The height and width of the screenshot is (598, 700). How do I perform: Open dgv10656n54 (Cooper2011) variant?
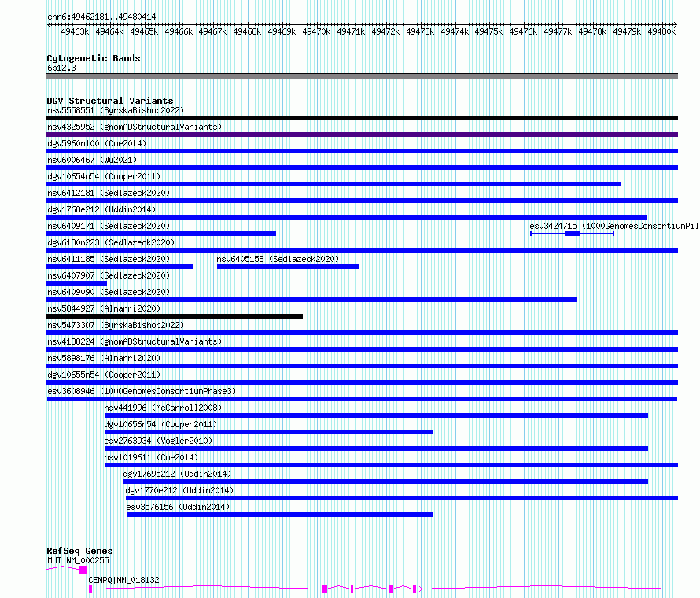pyautogui.click(x=160, y=424)
